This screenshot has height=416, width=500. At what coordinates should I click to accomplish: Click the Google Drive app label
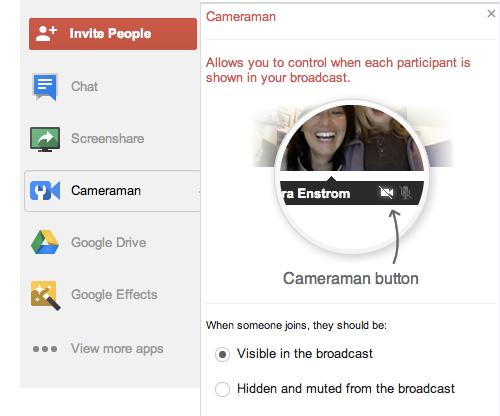pos(109,243)
